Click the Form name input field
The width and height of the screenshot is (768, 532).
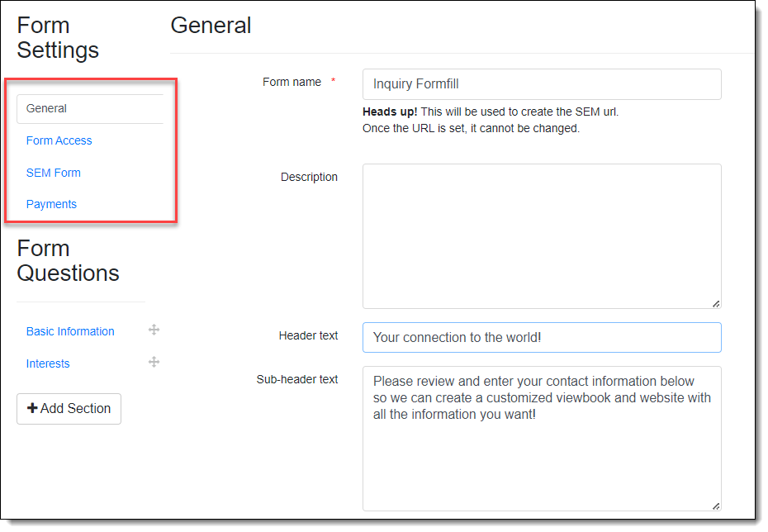[542, 84]
